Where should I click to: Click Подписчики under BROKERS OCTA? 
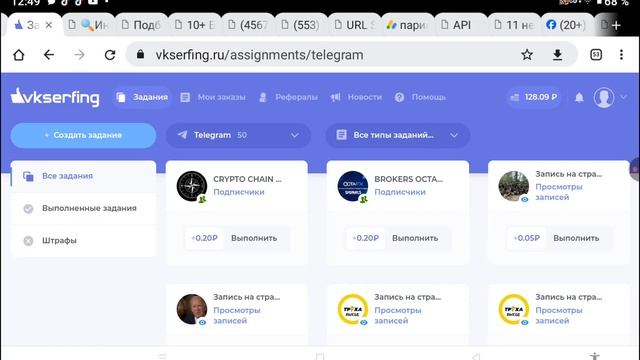point(400,192)
